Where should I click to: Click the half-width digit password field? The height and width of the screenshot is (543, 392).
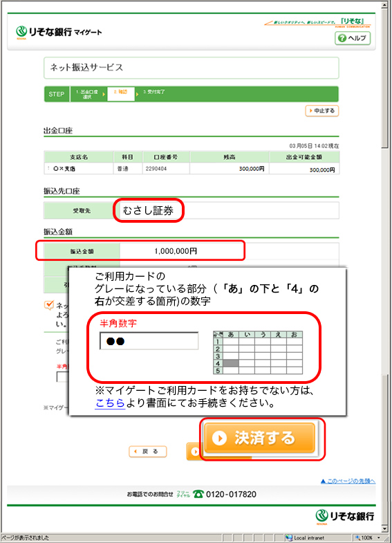coord(149,341)
